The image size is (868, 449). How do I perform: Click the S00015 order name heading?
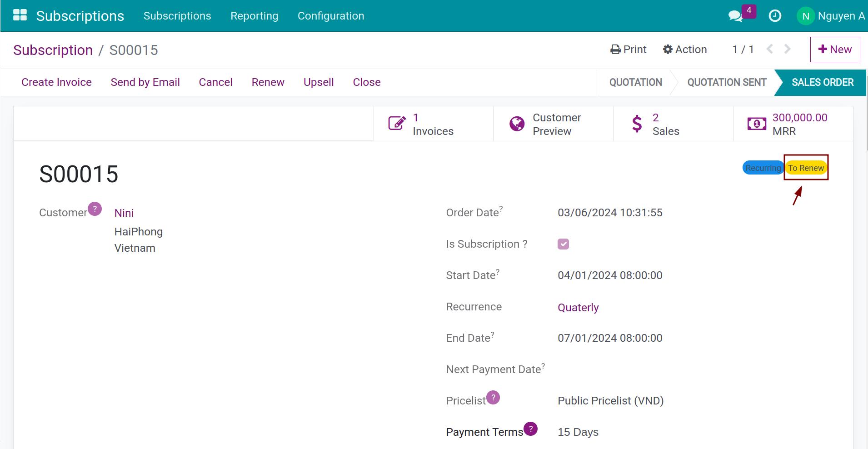point(79,174)
